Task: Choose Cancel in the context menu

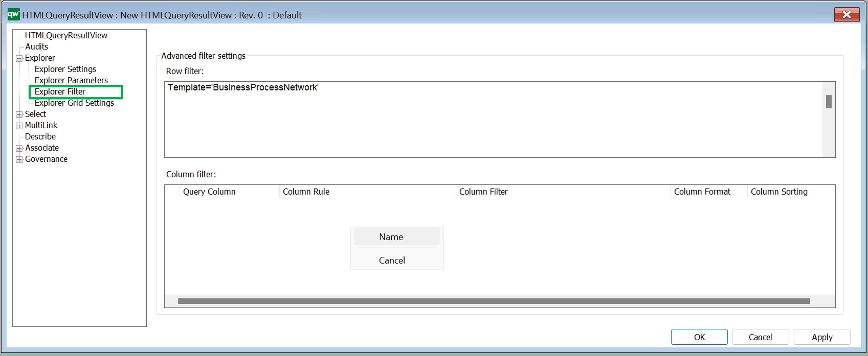Action: (x=397, y=260)
